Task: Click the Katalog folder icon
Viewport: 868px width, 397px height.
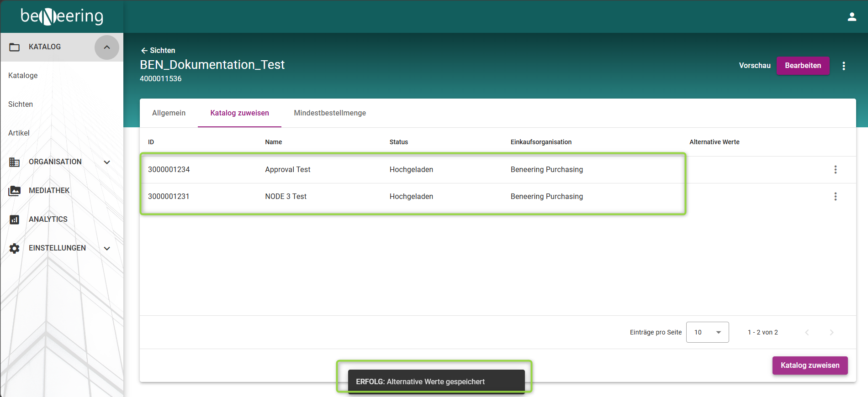Action: pyautogui.click(x=15, y=47)
